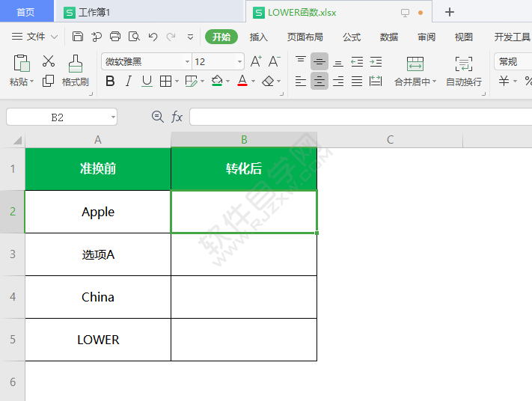Click the Cut scissors icon
The height and width of the screenshot is (401, 532).
tap(49, 61)
